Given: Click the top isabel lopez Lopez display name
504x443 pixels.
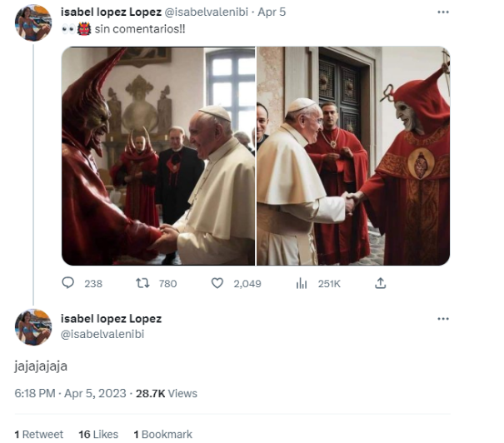Looking at the screenshot, I should [112, 12].
